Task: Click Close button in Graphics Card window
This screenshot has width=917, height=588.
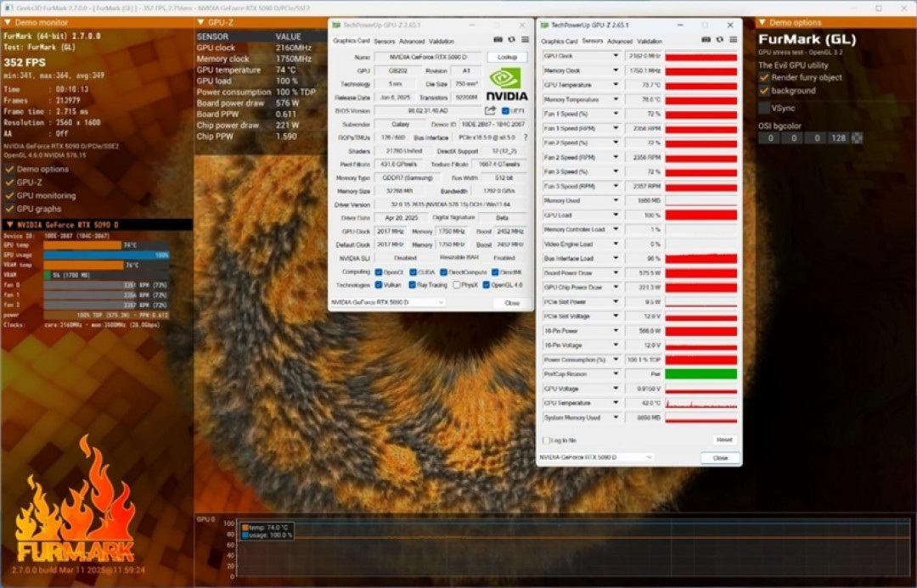Action: 512,303
